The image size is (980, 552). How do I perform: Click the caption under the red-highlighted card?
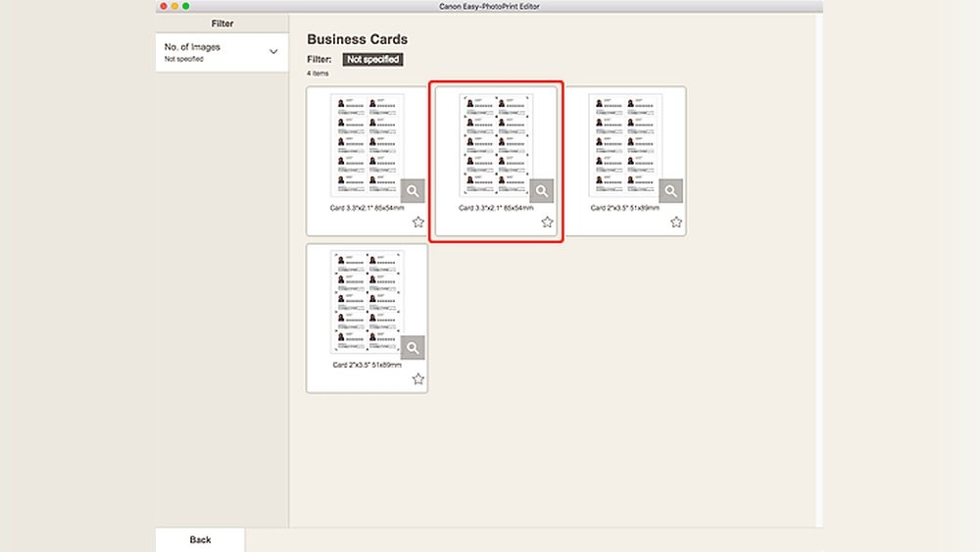click(x=496, y=208)
